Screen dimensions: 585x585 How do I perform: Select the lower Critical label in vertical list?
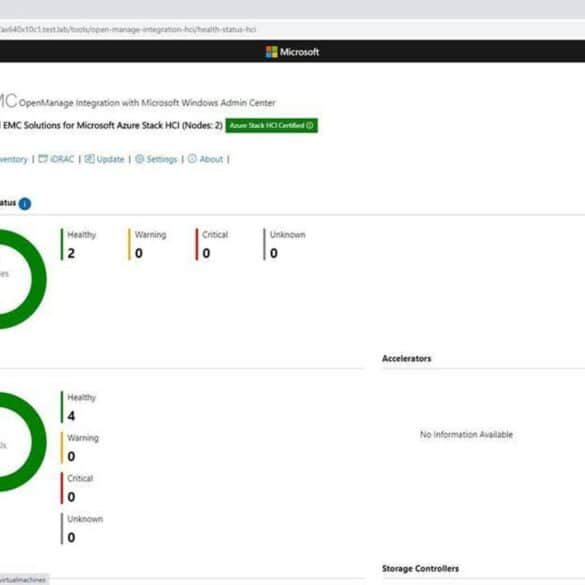(x=80, y=478)
